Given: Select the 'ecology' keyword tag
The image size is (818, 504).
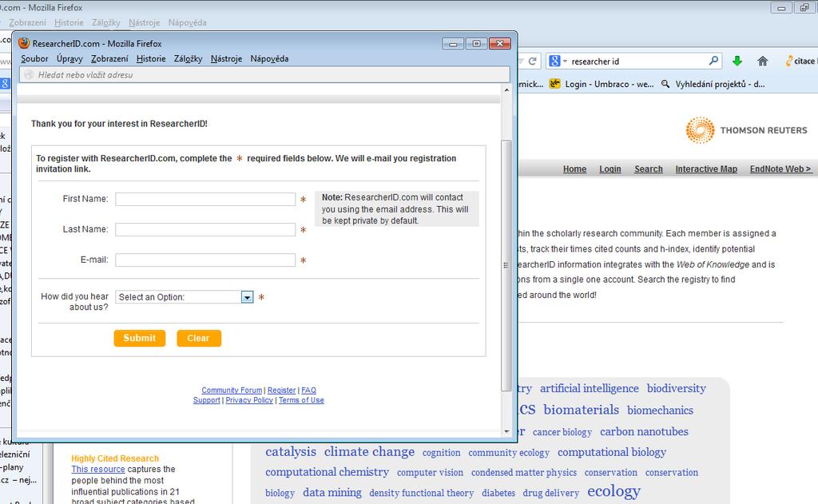Looking at the screenshot, I should coord(613,491).
